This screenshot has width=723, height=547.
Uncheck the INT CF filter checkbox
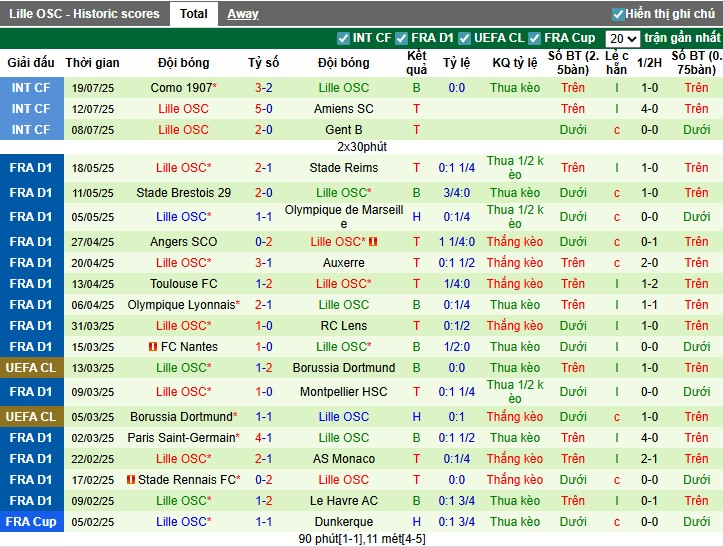click(x=344, y=38)
